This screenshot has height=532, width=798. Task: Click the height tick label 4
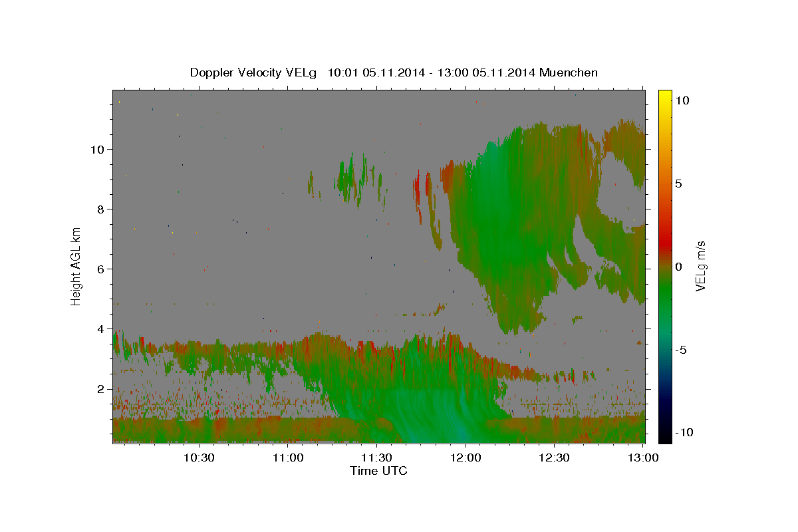101,329
